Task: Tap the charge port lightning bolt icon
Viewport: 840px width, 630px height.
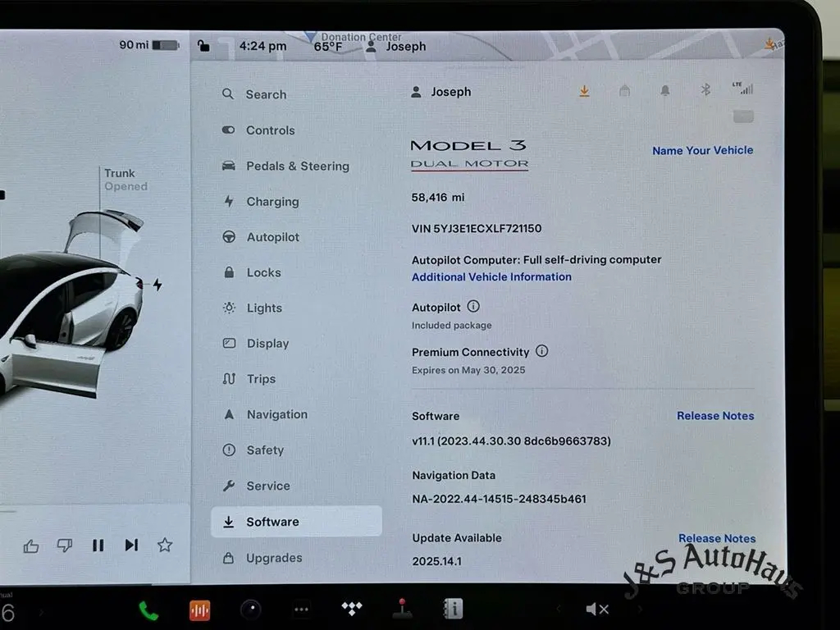Action: point(157,285)
